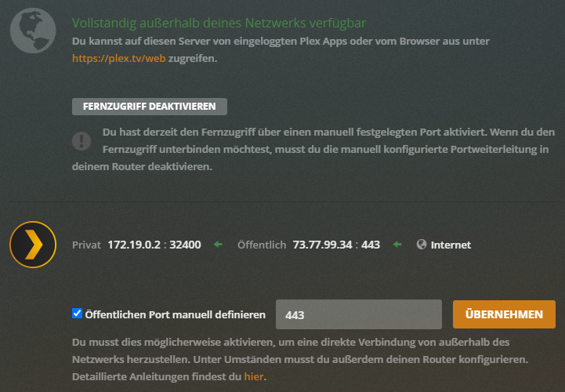
Task: Click the help text 'Du musst dies möglicherweise aktivieren'
Action: click(173, 342)
